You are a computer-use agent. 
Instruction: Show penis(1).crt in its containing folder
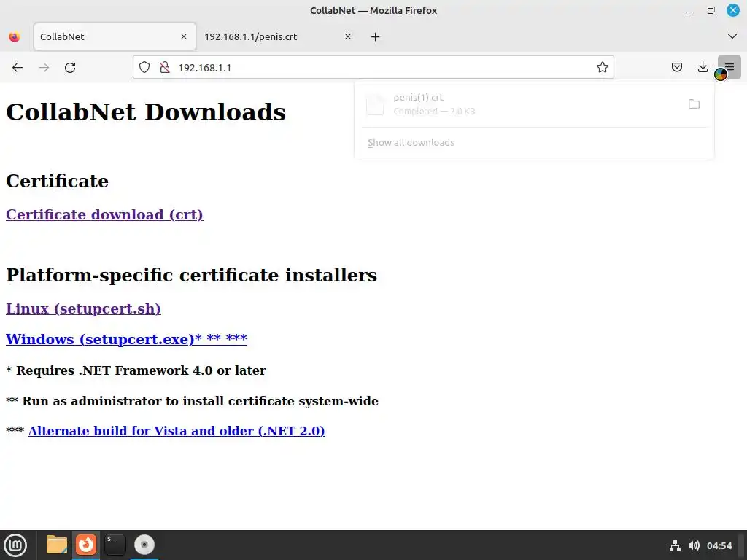694,104
